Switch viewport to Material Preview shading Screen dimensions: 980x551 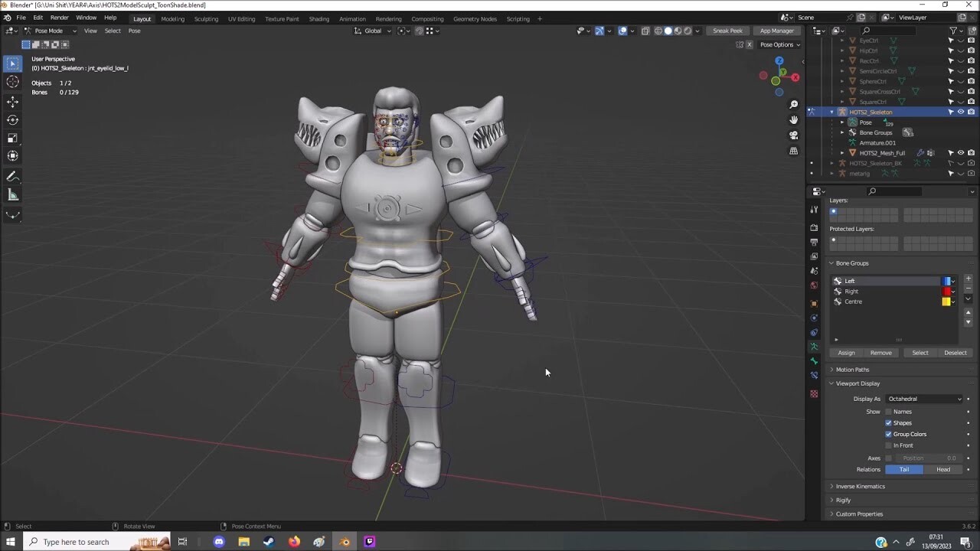click(x=677, y=31)
